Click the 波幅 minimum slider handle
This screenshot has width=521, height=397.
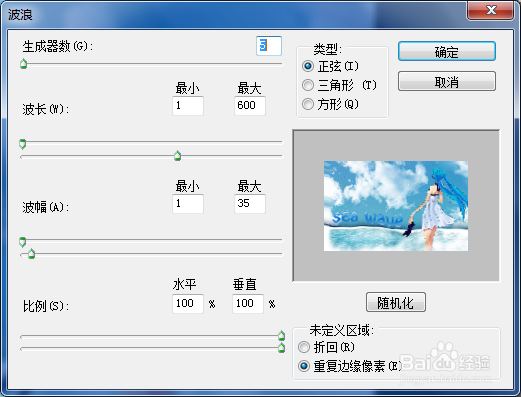[x=22, y=242]
